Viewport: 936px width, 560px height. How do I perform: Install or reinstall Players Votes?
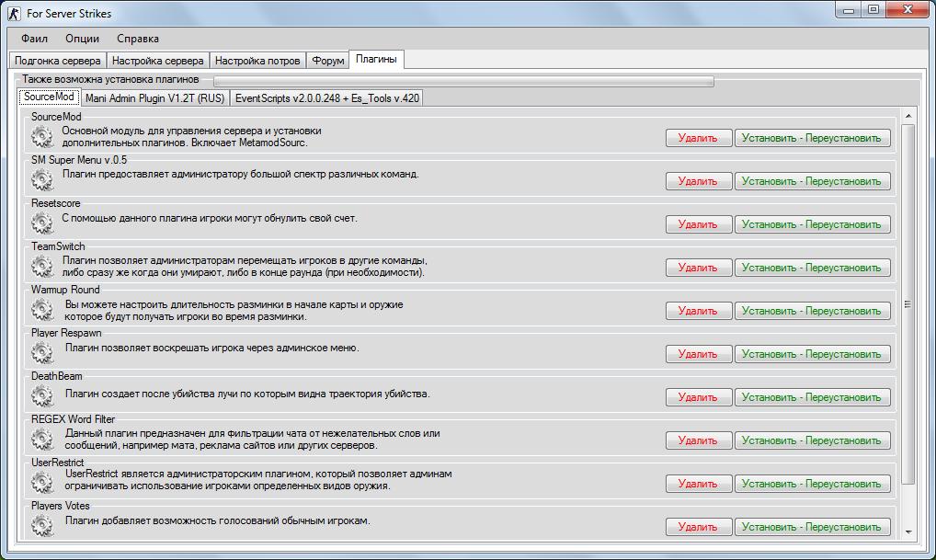point(813,527)
